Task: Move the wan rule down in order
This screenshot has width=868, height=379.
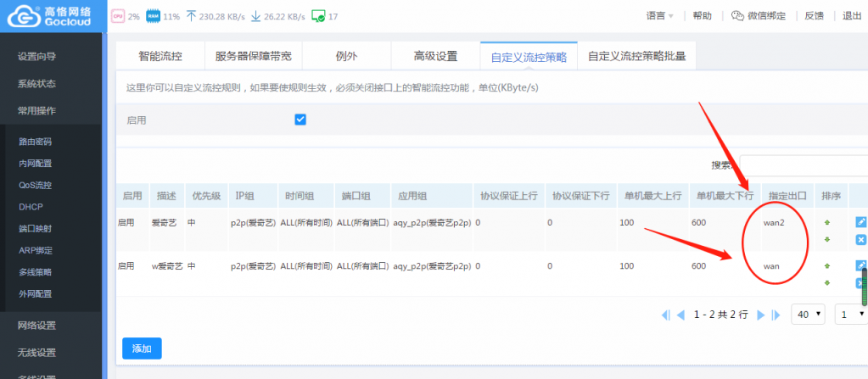Action: (x=828, y=282)
